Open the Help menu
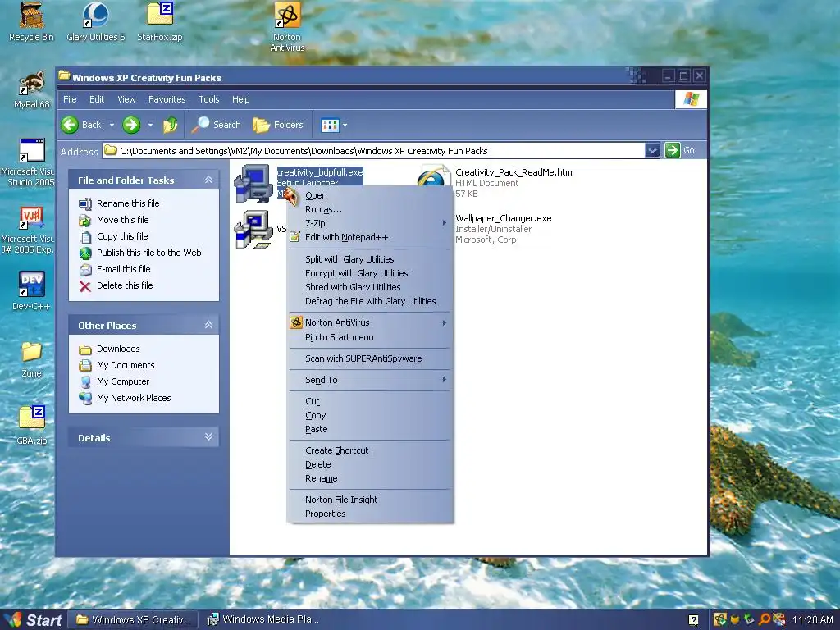The width and height of the screenshot is (840, 630). pos(240,99)
